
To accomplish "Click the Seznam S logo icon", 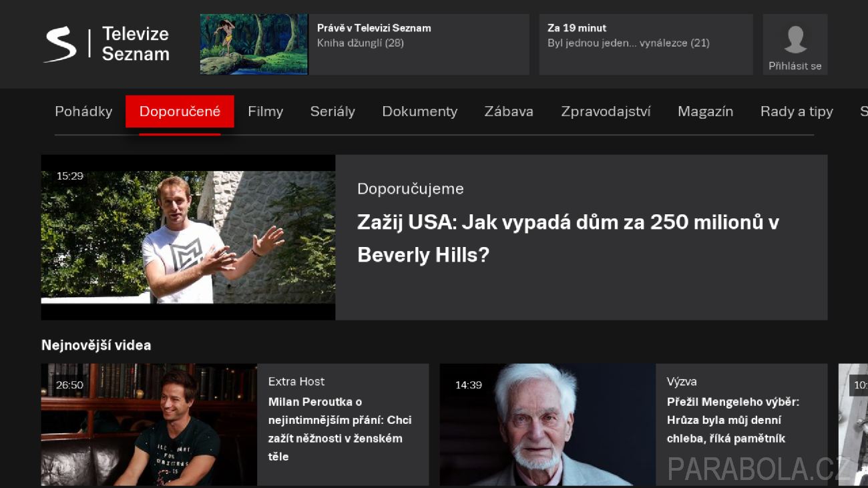I will point(60,45).
